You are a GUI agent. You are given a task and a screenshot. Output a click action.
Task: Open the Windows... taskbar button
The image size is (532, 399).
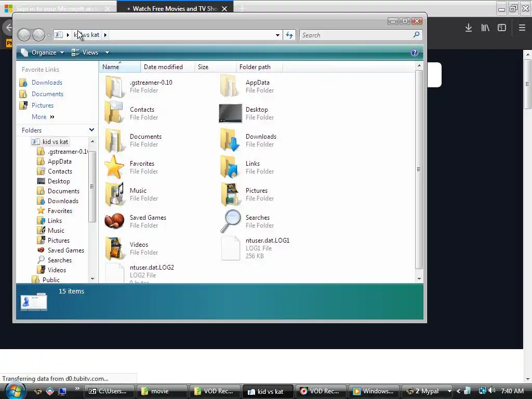(x=374, y=391)
